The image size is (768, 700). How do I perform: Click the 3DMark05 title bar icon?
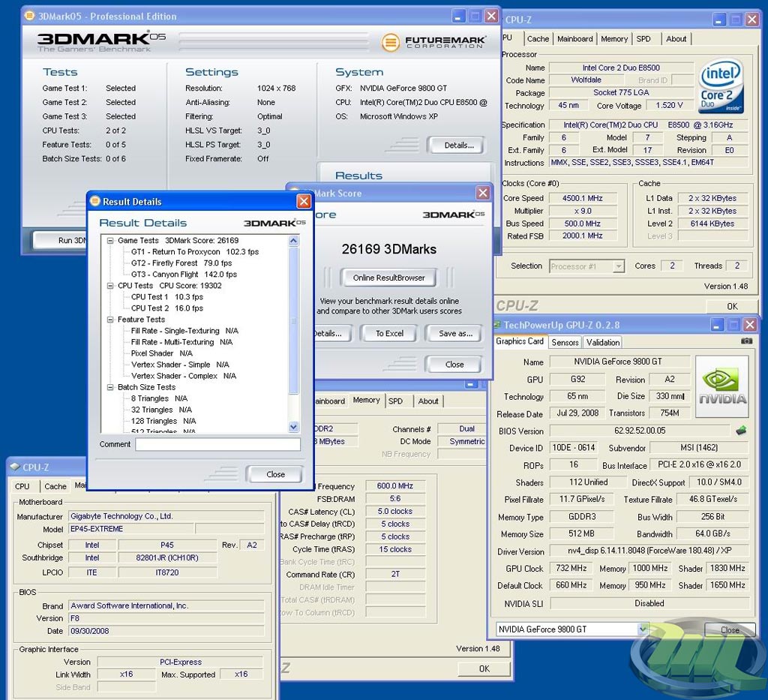(x=29, y=16)
